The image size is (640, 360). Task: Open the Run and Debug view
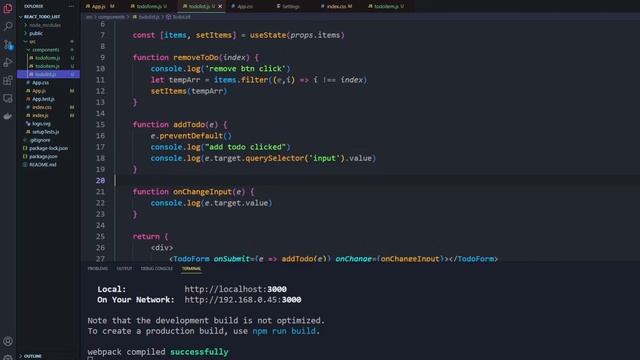coord(8,62)
